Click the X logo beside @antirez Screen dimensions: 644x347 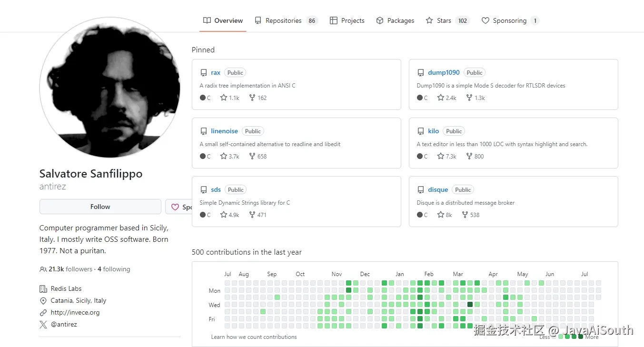43,325
